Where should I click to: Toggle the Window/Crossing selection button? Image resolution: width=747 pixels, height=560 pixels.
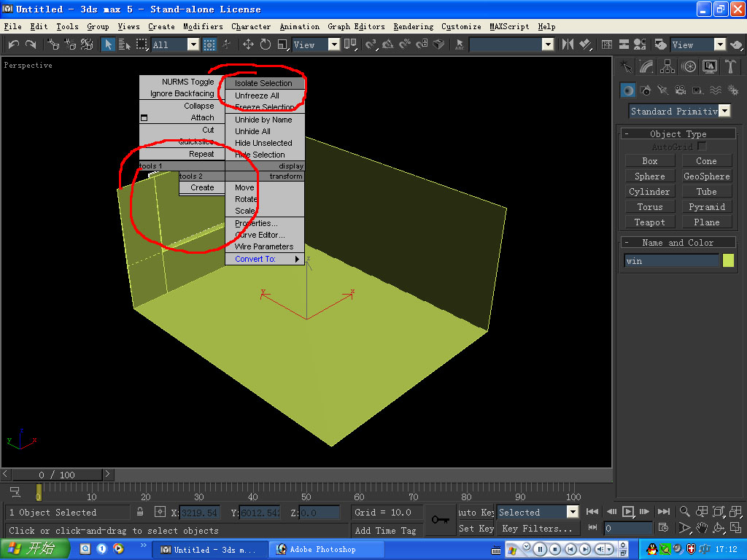click(x=209, y=44)
